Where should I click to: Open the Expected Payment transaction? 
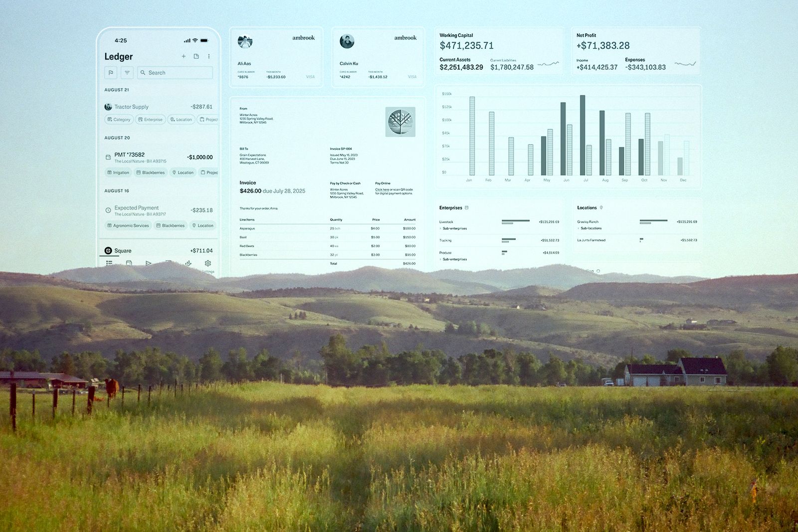[x=159, y=210]
